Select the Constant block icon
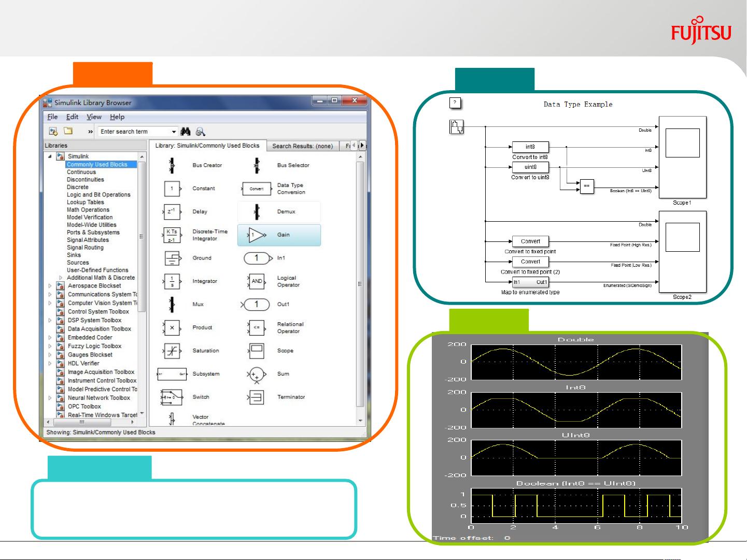Viewport: 747px width, 560px height. [172, 189]
